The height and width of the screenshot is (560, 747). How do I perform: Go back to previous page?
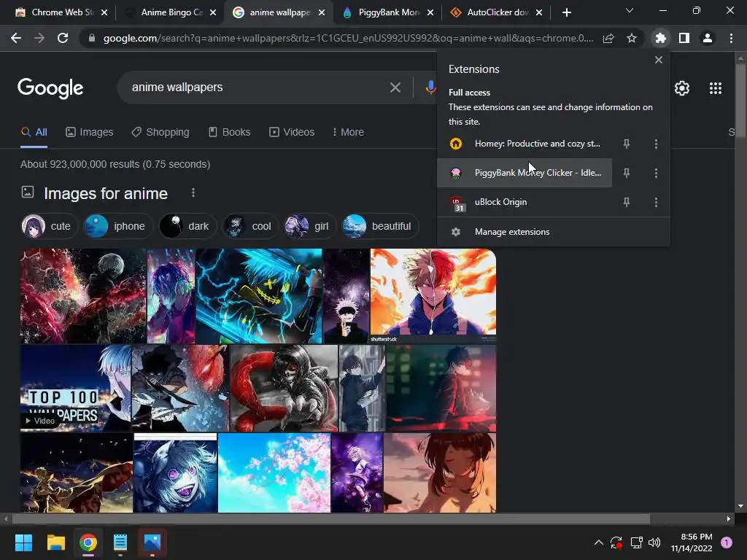(x=16, y=38)
